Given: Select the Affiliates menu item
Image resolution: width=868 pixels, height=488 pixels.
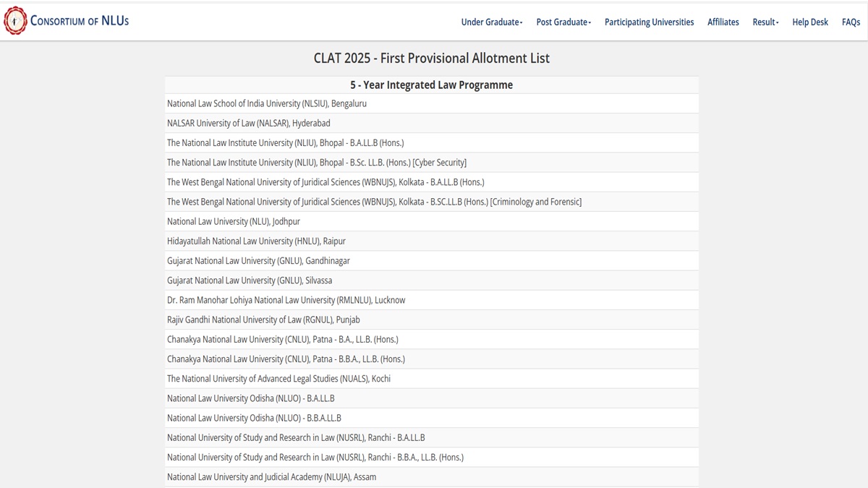Looking at the screenshot, I should (x=723, y=22).
